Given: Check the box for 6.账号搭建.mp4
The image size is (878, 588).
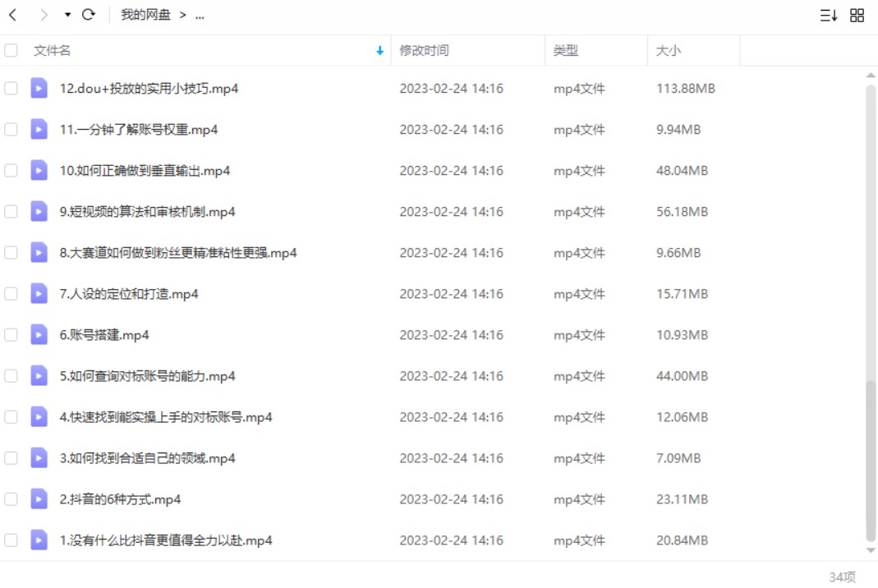Looking at the screenshot, I should [x=11, y=335].
